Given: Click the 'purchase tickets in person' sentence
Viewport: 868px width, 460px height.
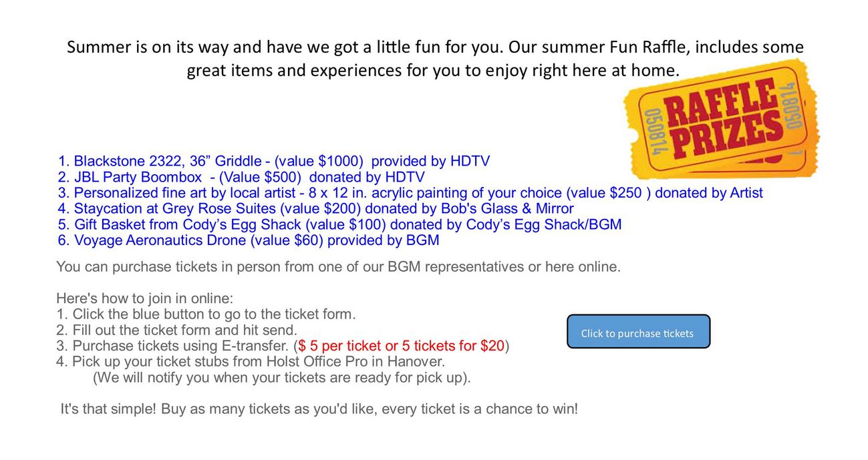Looking at the screenshot, I should pos(338,267).
